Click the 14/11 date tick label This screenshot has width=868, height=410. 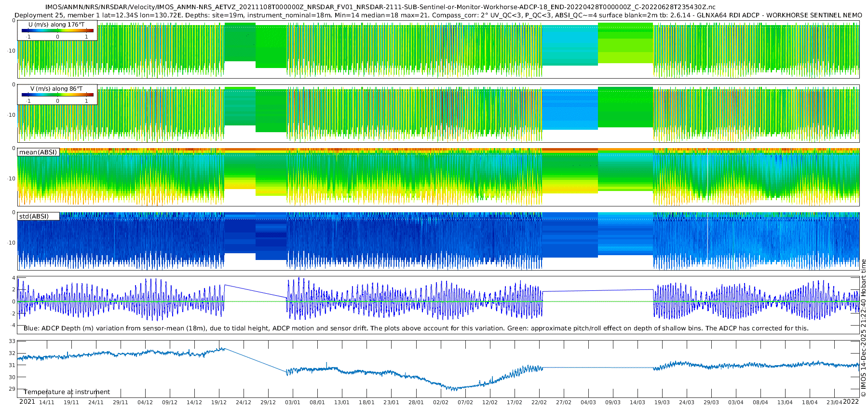tap(47, 402)
